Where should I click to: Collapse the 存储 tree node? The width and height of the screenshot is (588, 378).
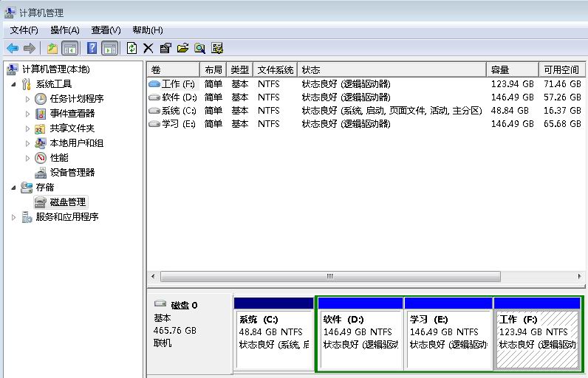[x=14, y=188]
